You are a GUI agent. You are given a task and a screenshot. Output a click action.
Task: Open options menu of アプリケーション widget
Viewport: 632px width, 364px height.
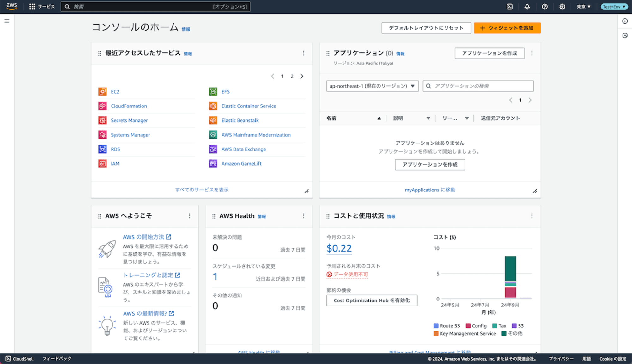point(532,53)
